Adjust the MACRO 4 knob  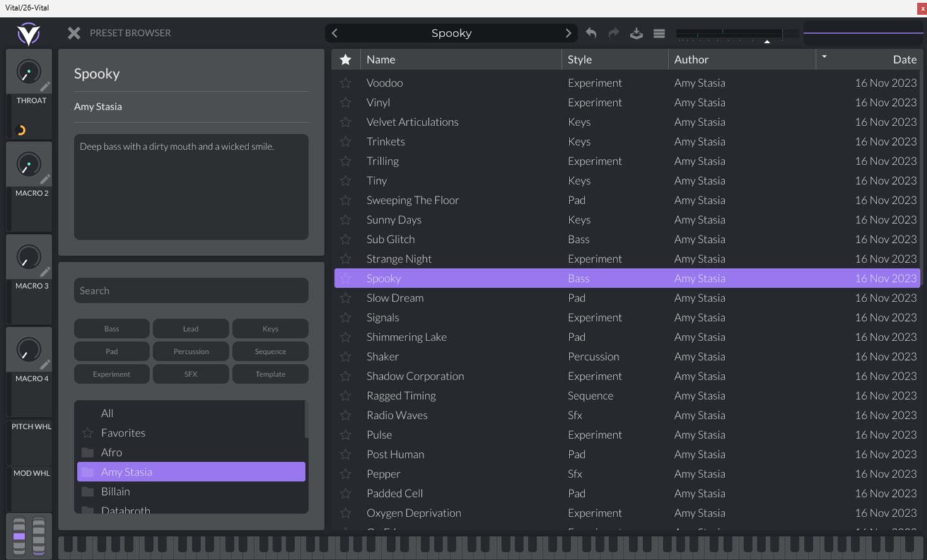point(28,351)
